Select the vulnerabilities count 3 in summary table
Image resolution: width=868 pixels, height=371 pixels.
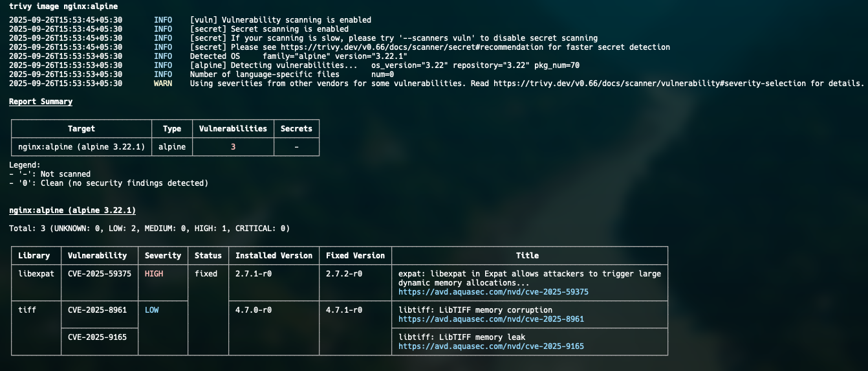(233, 147)
